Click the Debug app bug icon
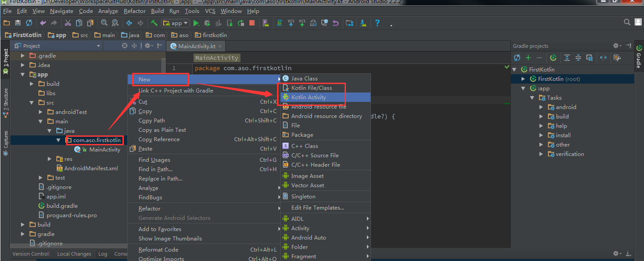Image resolution: width=644 pixels, height=261 pixels. [207, 23]
